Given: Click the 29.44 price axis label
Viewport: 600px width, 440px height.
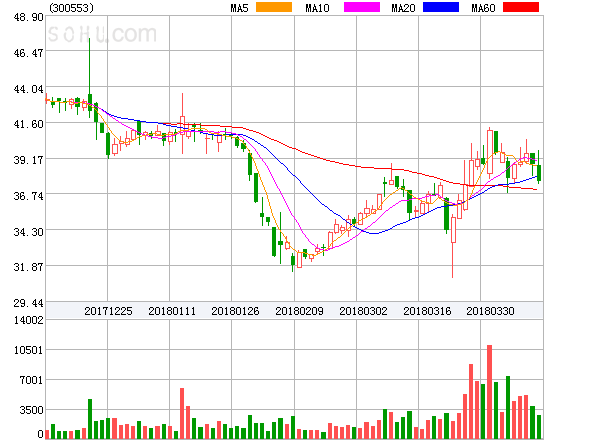Looking at the screenshot, I should [28, 303].
